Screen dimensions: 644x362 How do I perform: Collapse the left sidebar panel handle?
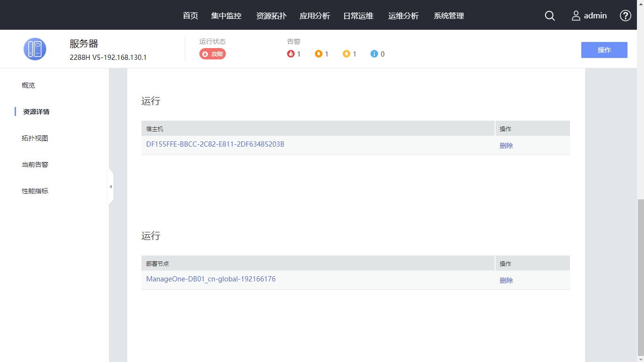(111, 187)
